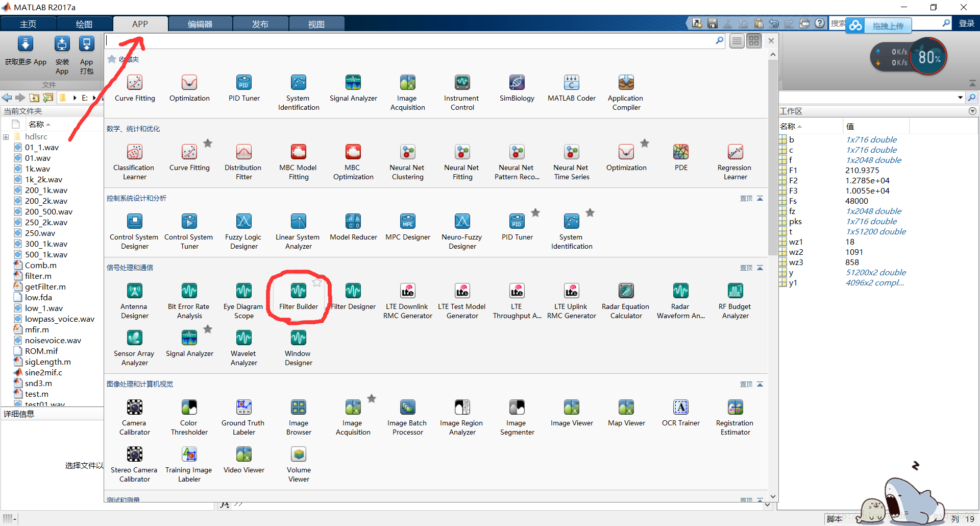980x526 pixels.
Task: Launch Wavelet Analyzer app
Action: [244, 348]
